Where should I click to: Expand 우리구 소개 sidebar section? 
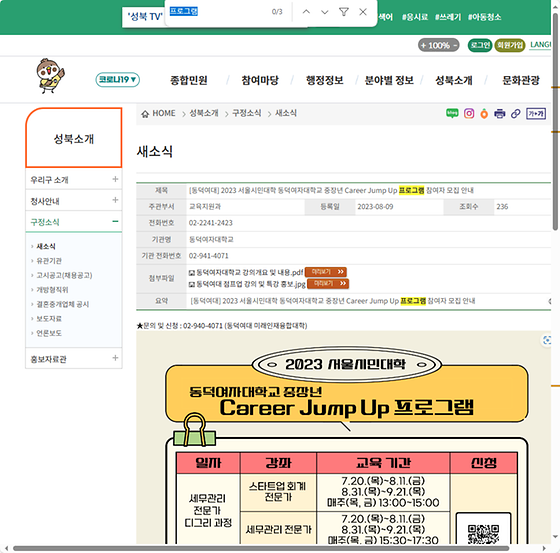coord(115,179)
